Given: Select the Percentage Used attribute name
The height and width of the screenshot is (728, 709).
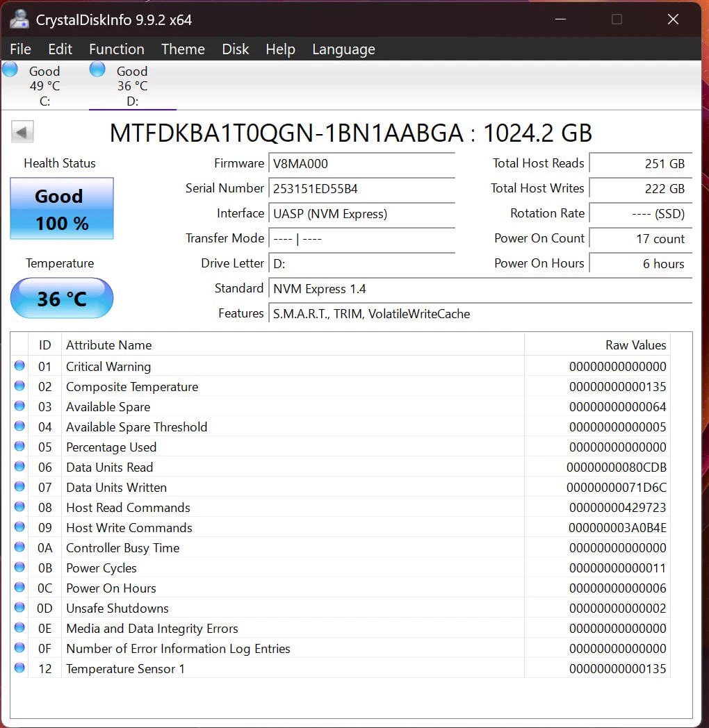Looking at the screenshot, I should point(111,447).
